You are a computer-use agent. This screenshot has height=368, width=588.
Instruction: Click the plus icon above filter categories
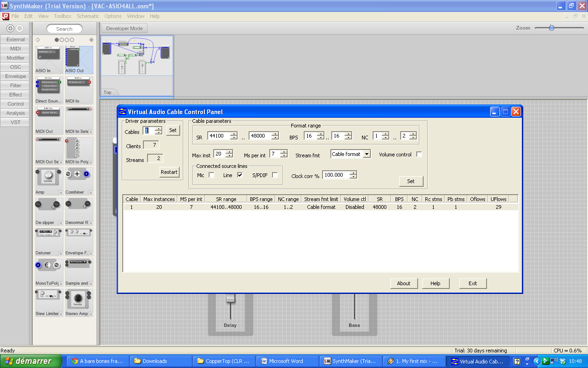click(x=11, y=28)
